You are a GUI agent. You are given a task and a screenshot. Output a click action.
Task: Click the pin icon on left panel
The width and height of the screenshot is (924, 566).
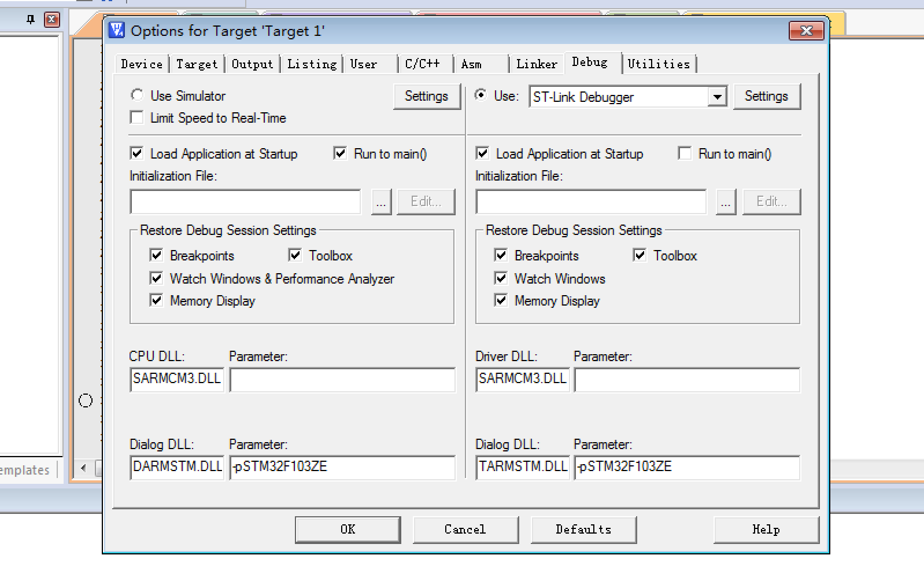(x=31, y=20)
